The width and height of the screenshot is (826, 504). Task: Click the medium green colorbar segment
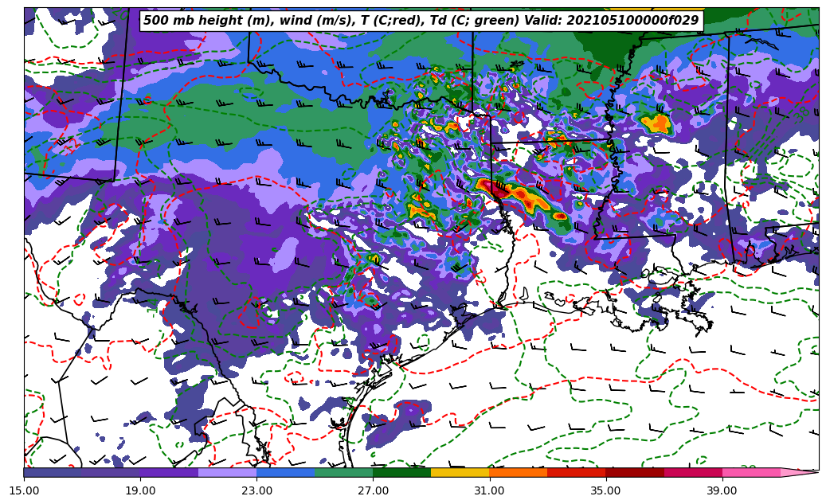tap(343, 472)
